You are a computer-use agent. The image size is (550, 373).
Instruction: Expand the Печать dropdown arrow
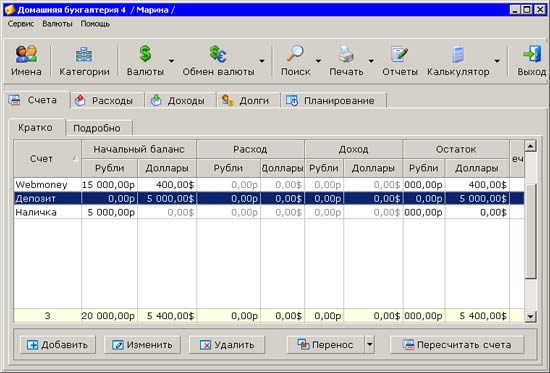(371, 61)
